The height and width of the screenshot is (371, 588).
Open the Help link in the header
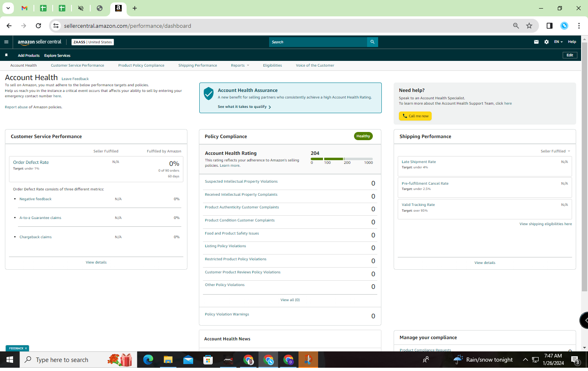pyautogui.click(x=572, y=42)
